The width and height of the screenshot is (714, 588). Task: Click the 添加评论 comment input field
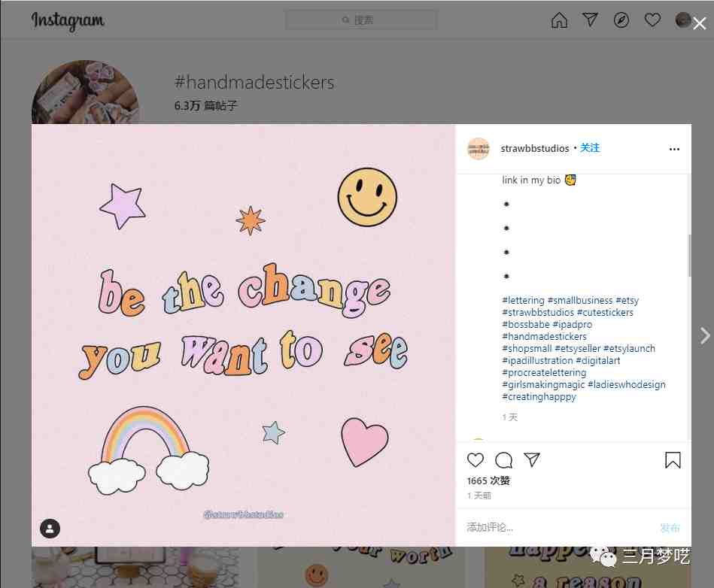pos(549,528)
